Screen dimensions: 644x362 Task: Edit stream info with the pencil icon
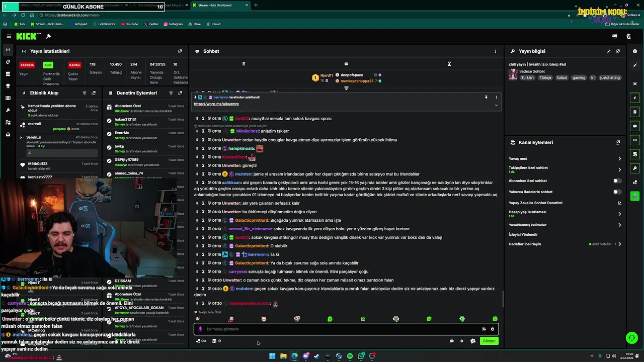tap(609, 51)
